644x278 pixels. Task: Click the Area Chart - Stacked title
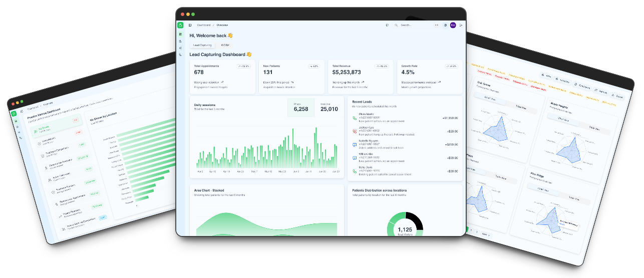pyautogui.click(x=209, y=190)
